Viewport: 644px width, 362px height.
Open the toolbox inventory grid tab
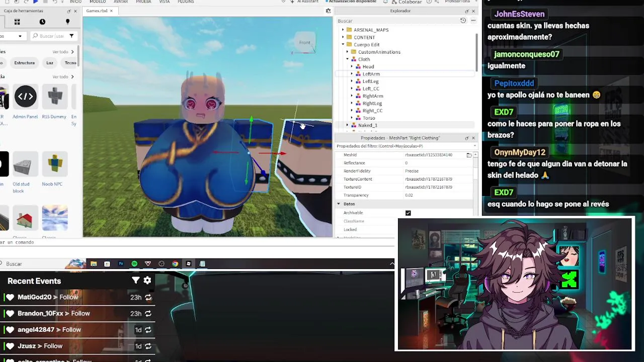point(17,22)
